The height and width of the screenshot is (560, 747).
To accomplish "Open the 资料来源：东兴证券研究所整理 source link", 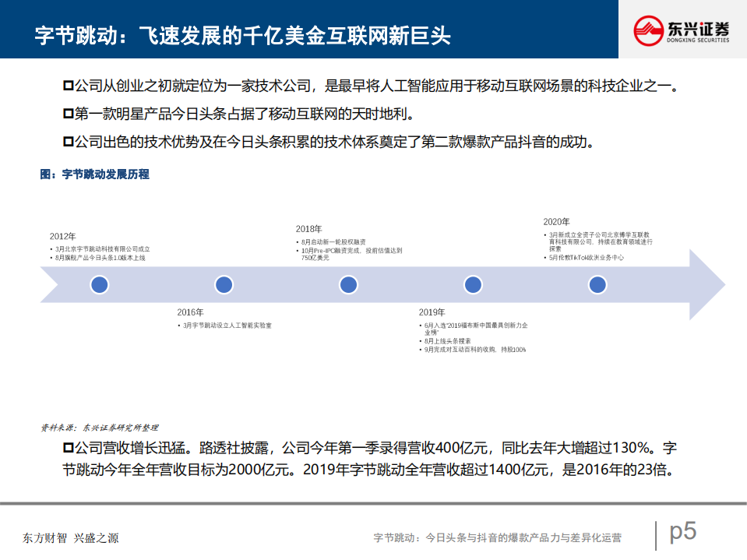I will (101, 427).
